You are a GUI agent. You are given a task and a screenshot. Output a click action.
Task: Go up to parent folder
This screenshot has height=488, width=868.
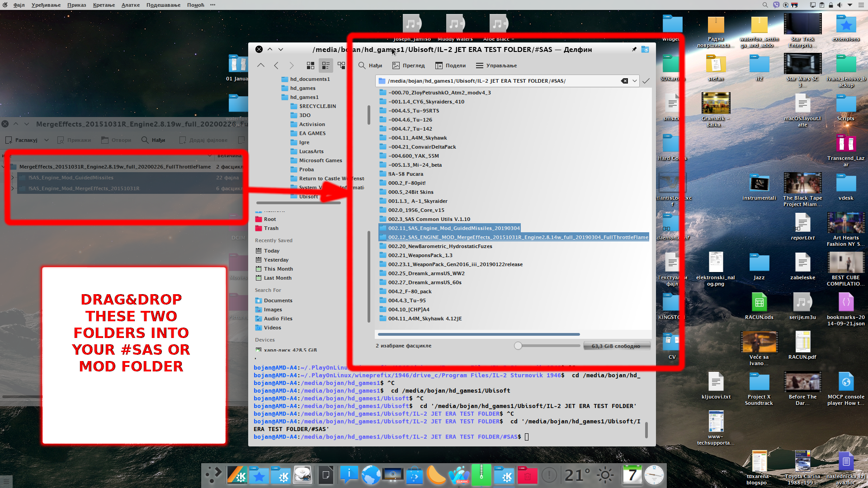point(261,66)
